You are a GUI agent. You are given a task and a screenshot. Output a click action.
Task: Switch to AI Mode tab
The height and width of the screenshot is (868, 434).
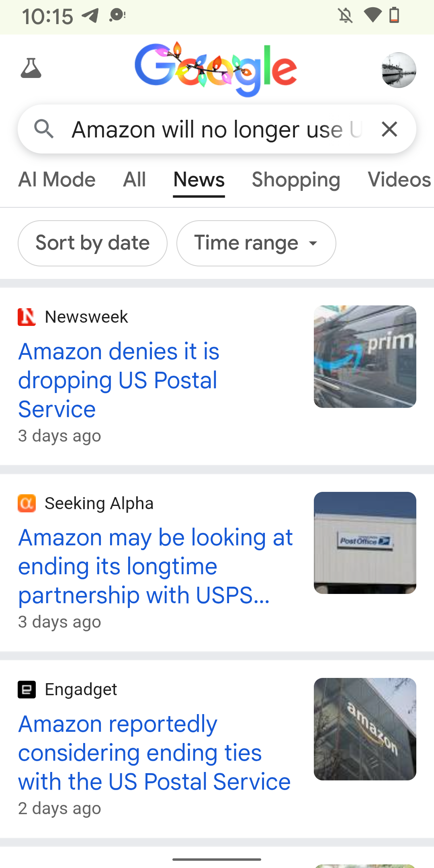[x=57, y=180]
